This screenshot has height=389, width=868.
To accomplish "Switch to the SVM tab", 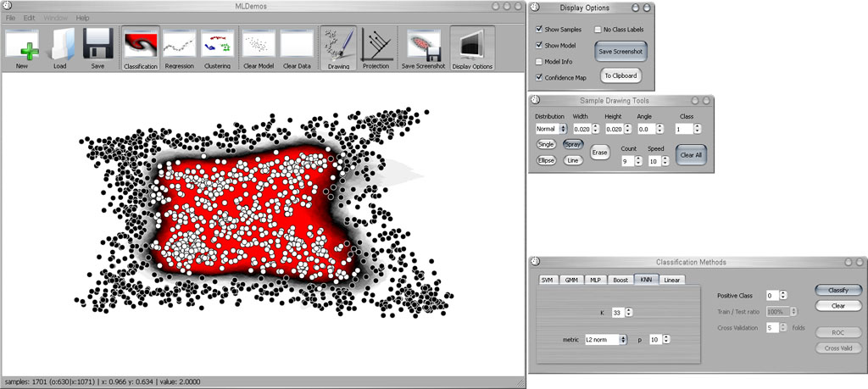I will click(548, 280).
